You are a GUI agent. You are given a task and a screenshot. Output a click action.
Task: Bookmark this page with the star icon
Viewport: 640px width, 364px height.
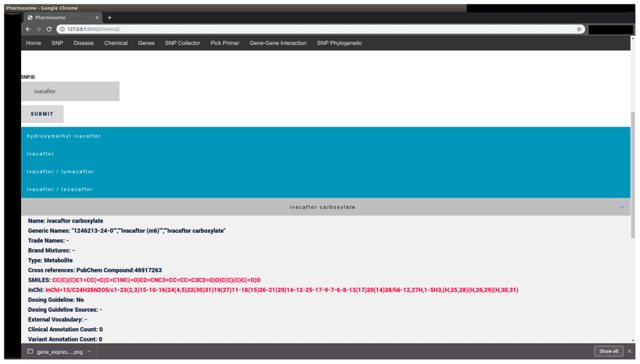pos(579,29)
